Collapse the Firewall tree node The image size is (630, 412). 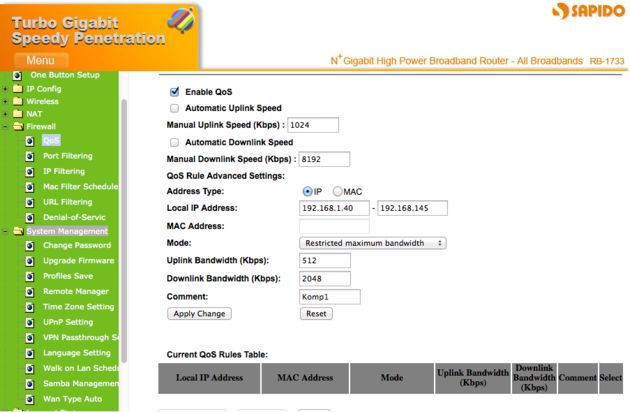click(x=5, y=127)
